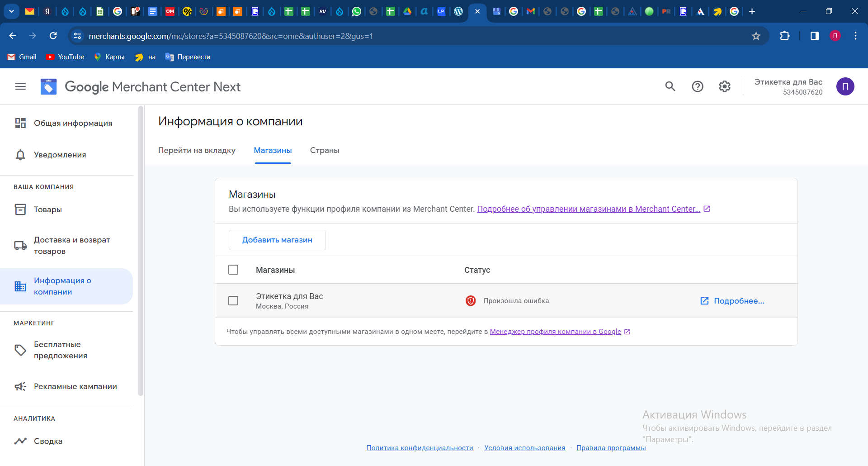This screenshot has height=466, width=868.
Task: Open Общая информация in sidebar
Action: click(66, 123)
